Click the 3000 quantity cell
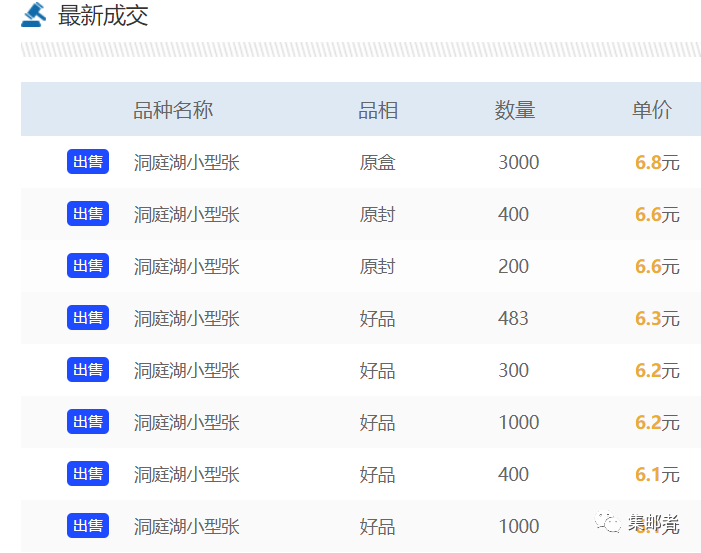 (519, 162)
